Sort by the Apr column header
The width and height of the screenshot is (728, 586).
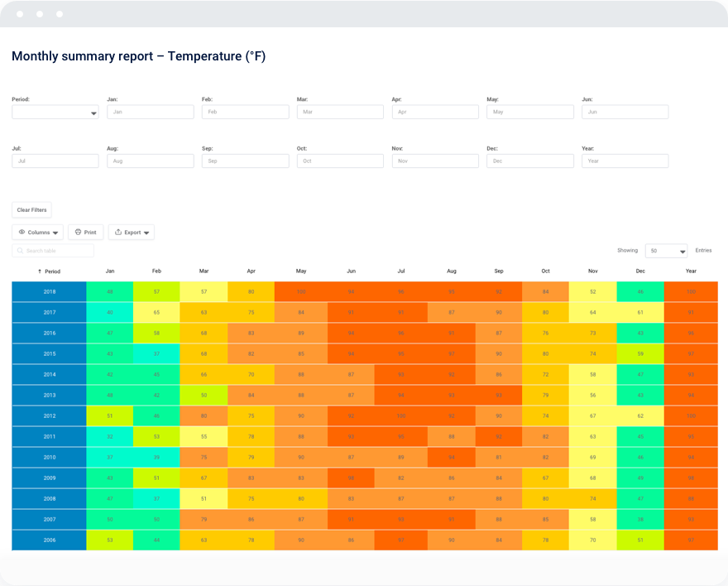tap(251, 271)
